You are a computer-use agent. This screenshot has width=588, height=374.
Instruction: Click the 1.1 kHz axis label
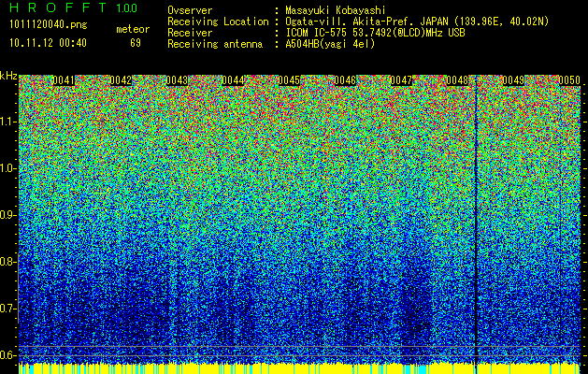tap(8, 122)
